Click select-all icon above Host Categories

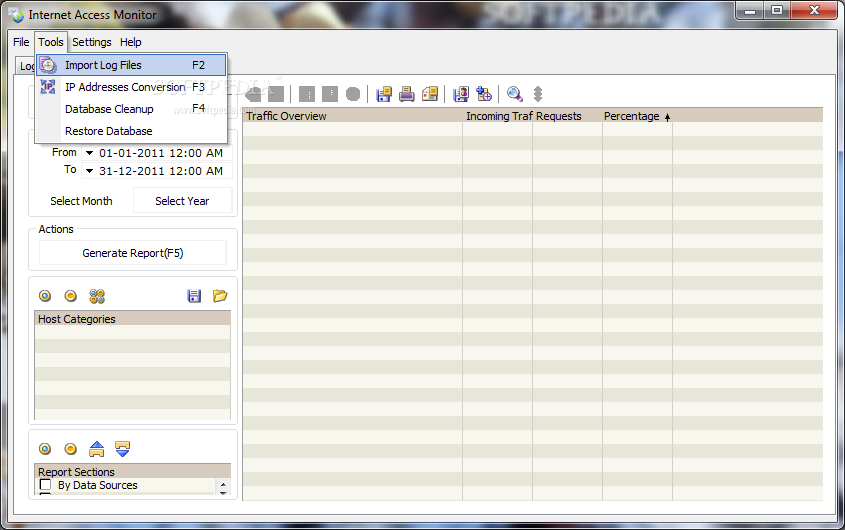coord(45,296)
